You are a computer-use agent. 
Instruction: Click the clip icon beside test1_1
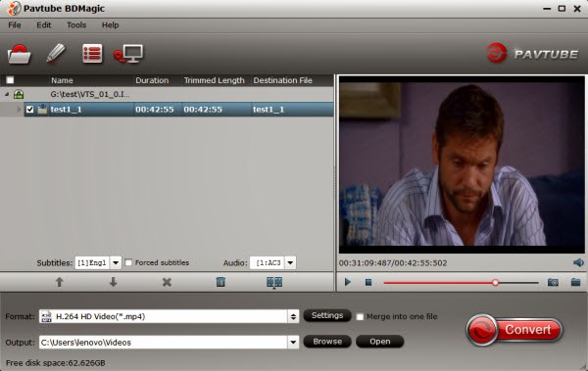tap(42, 109)
